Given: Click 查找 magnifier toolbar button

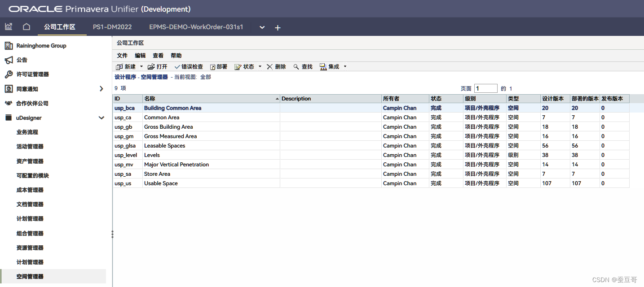Looking at the screenshot, I should click(303, 67).
